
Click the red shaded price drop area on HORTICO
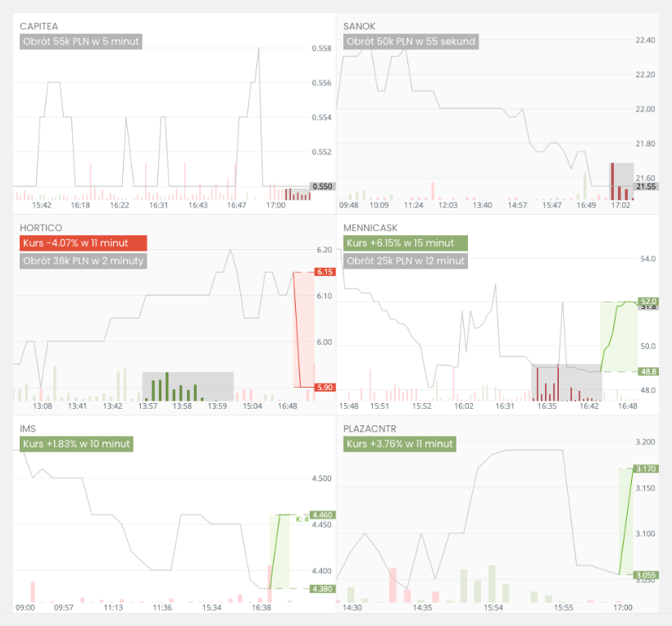click(304, 329)
